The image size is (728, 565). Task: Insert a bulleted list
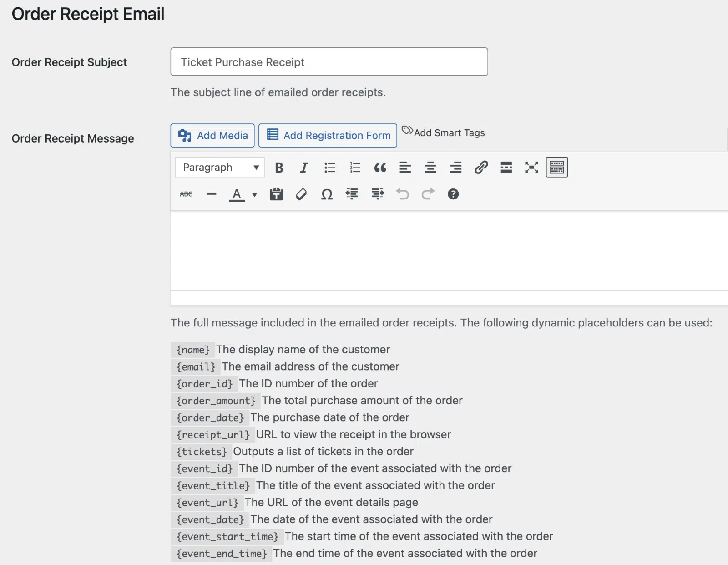(329, 168)
